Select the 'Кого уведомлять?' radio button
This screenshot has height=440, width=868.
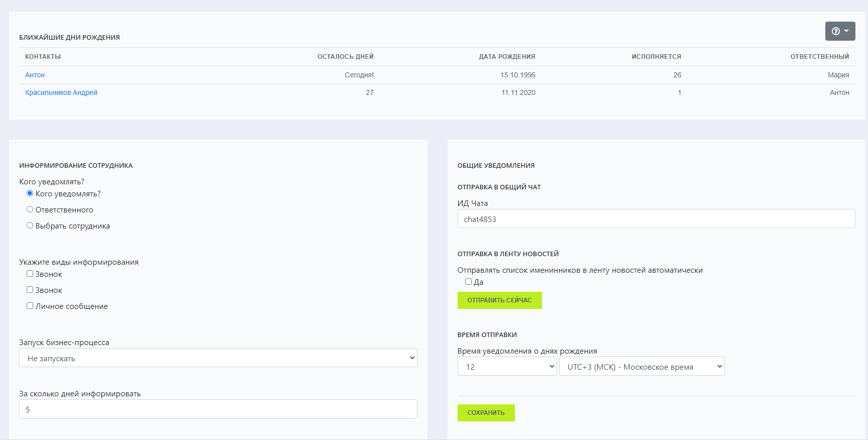(x=30, y=193)
